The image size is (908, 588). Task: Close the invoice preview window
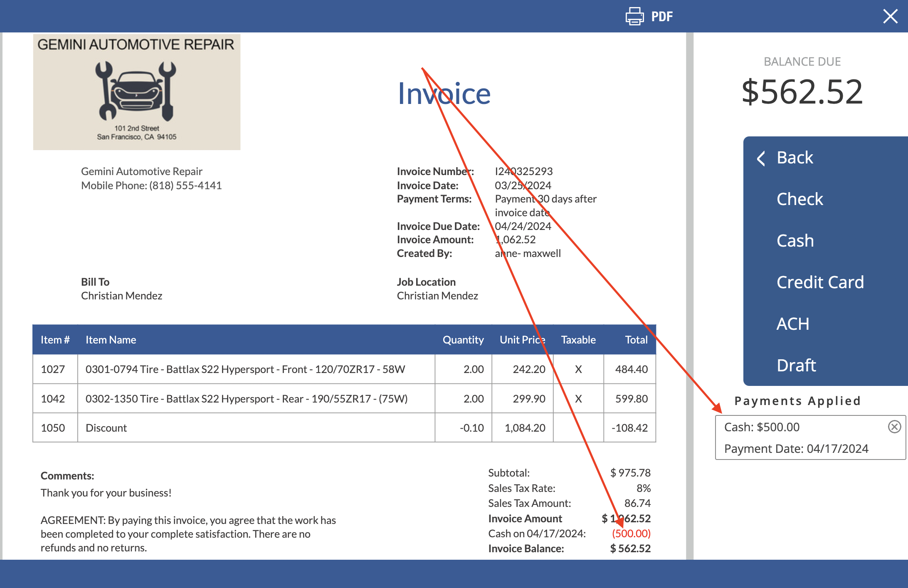click(x=890, y=16)
